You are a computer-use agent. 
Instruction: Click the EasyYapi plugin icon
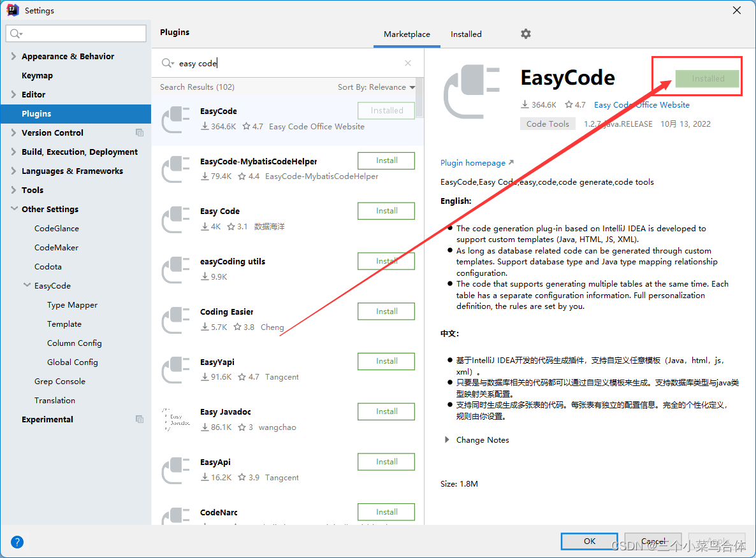176,369
